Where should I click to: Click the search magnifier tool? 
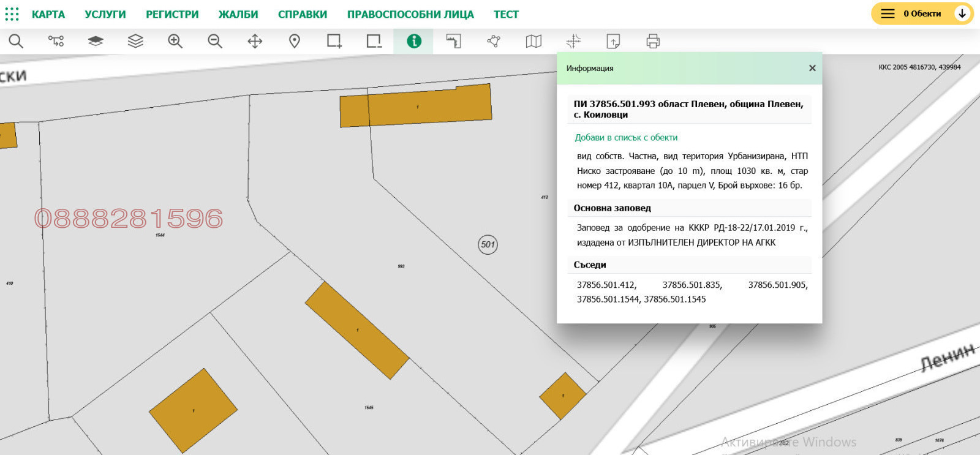pos(16,41)
